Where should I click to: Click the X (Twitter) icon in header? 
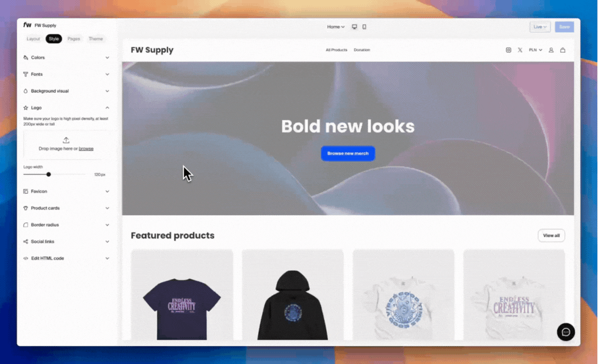[x=520, y=50]
